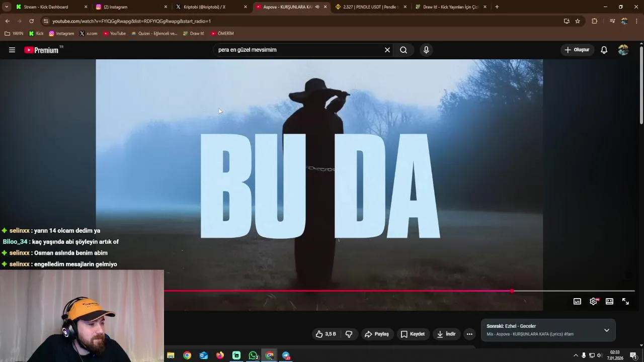Go back with the browser back arrow
The height and width of the screenshot is (362, 644).
7,21
